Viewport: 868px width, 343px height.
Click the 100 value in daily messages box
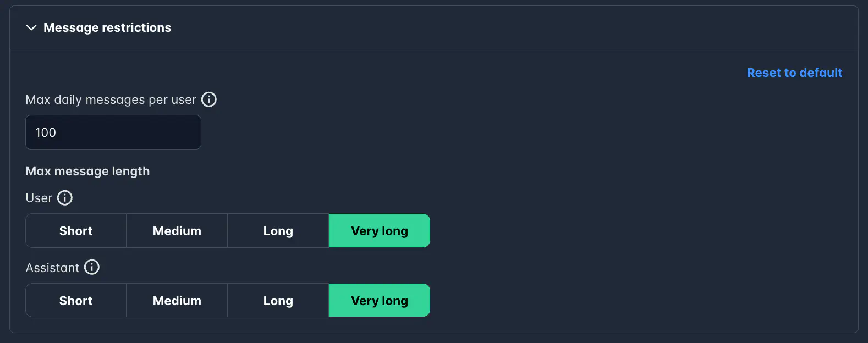(x=46, y=132)
